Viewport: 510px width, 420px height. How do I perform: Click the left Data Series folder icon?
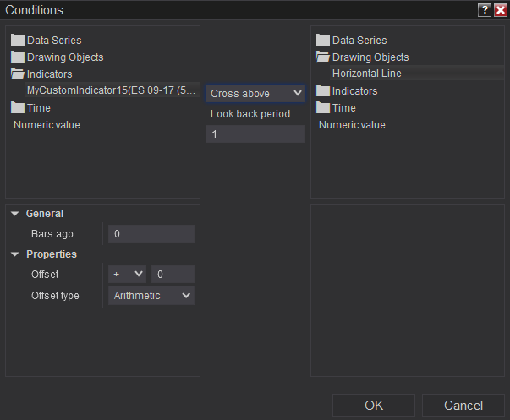pyautogui.click(x=18, y=40)
